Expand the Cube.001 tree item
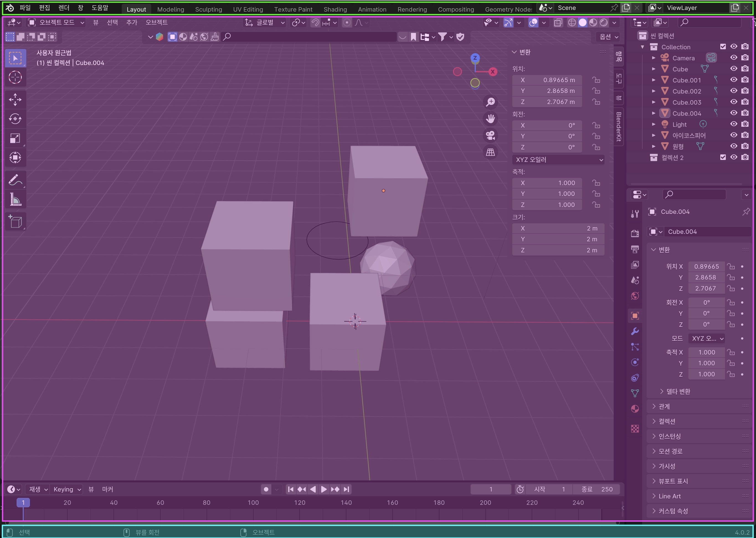This screenshot has width=756, height=538. tap(654, 80)
